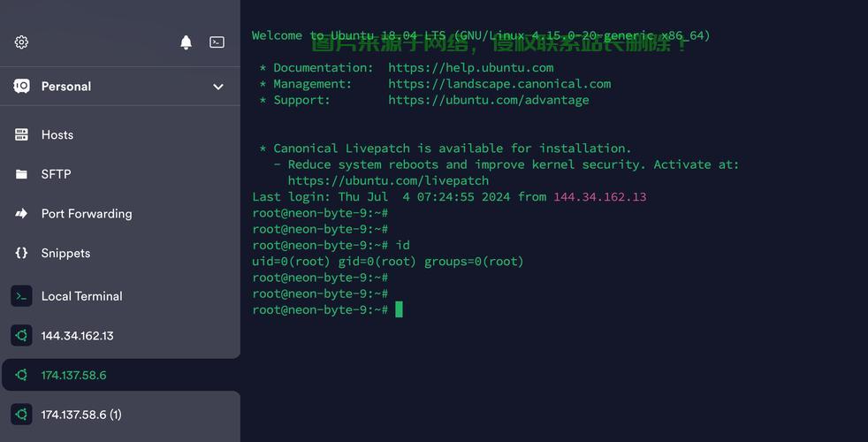
Task: Switch to the Local Terminal session
Action: click(81, 296)
